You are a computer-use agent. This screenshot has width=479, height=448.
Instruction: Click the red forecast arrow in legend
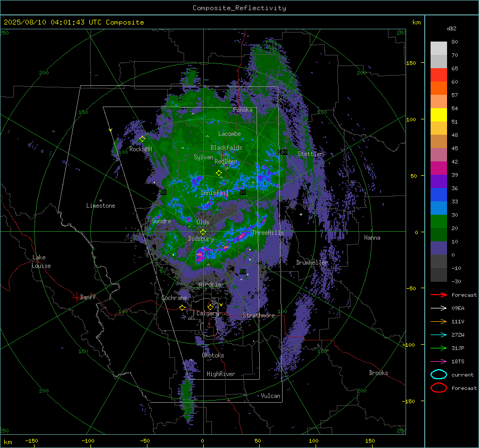[x=439, y=295]
